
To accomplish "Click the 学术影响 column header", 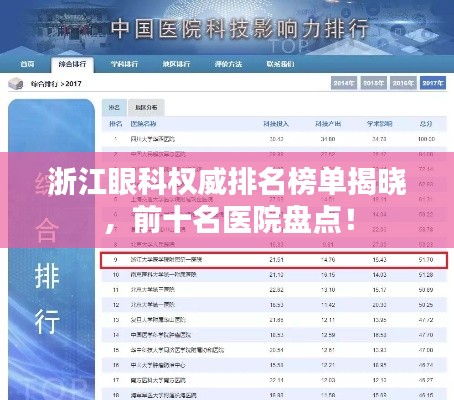I will (379, 124).
